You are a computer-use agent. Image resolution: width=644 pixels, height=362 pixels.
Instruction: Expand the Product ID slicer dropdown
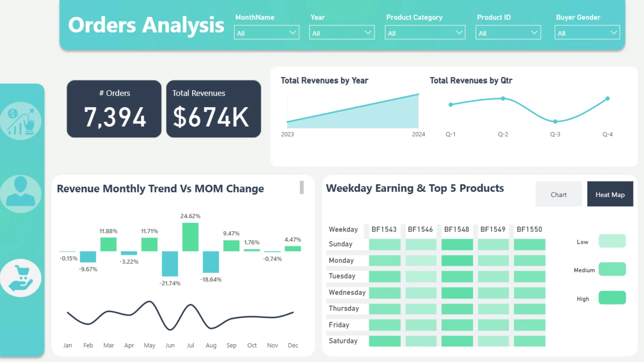pyautogui.click(x=508, y=33)
